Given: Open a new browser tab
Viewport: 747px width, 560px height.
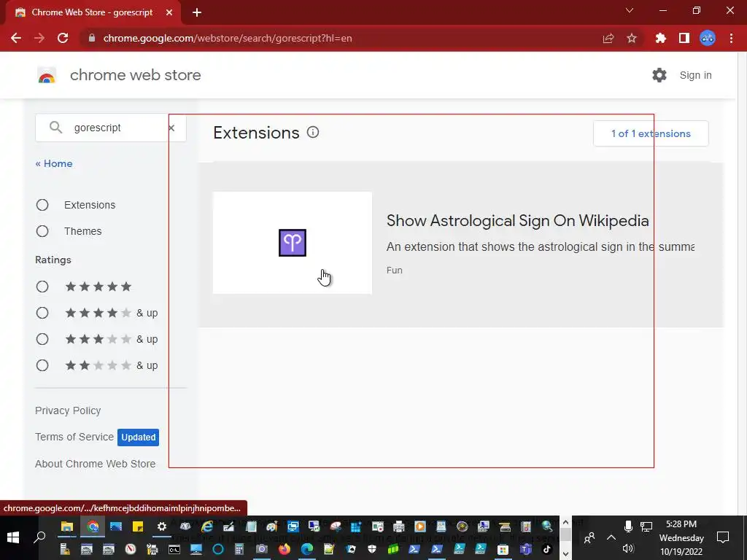Looking at the screenshot, I should click(x=197, y=12).
